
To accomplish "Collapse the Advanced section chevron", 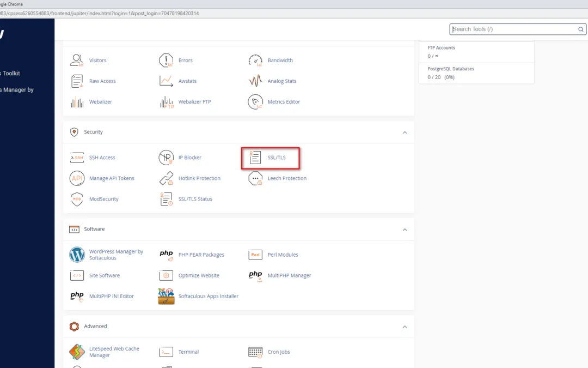I will pyautogui.click(x=405, y=327).
